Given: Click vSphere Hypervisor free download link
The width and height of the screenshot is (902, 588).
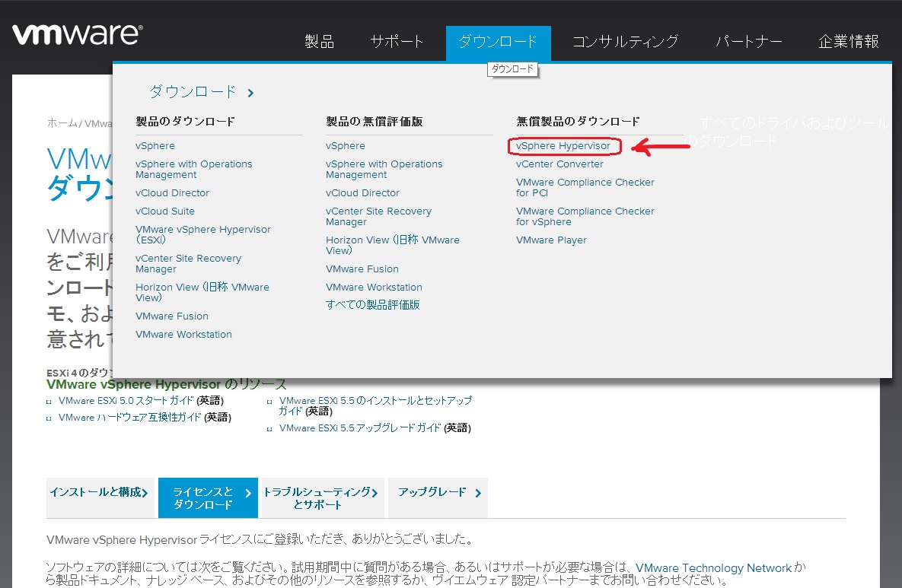Looking at the screenshot, I should point(563,146).
